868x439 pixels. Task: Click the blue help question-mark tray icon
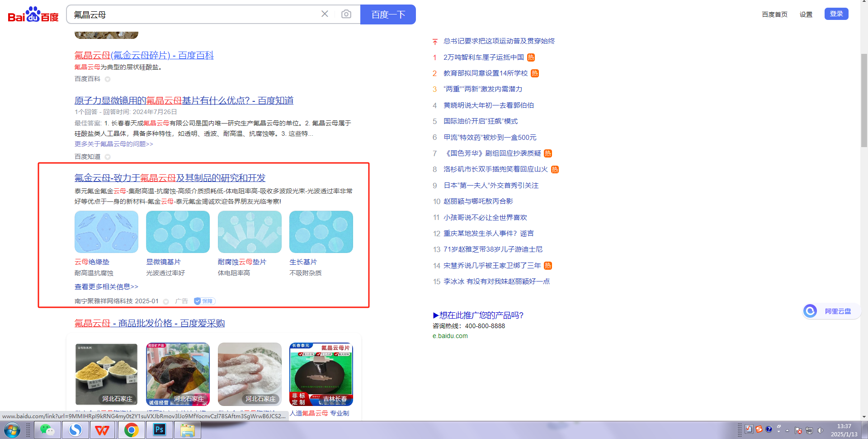coord(769,429)
